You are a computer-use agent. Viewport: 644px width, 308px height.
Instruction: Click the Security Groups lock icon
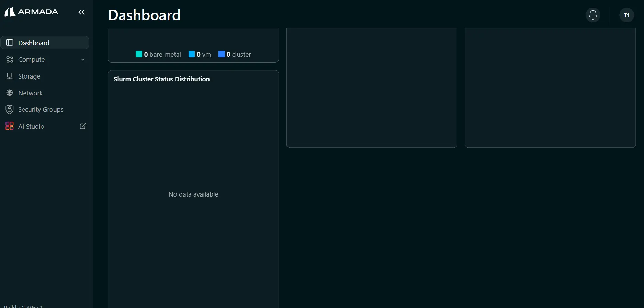10,109
